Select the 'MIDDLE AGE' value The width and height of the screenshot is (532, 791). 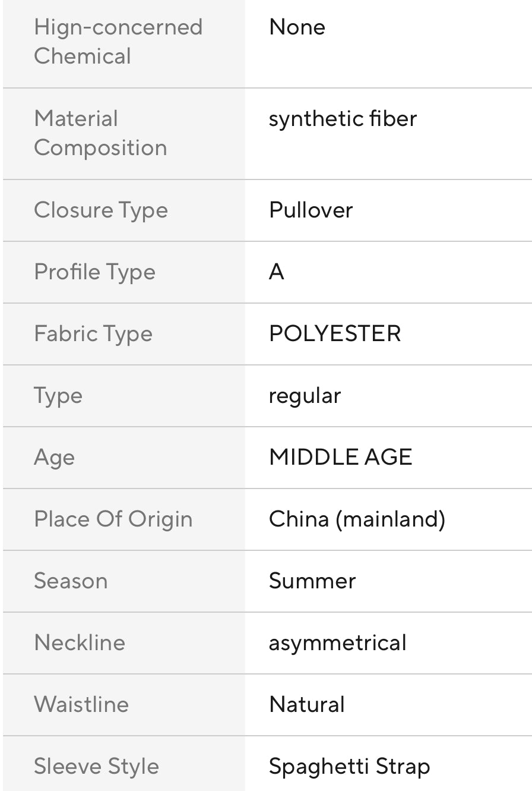pos(340,458)
